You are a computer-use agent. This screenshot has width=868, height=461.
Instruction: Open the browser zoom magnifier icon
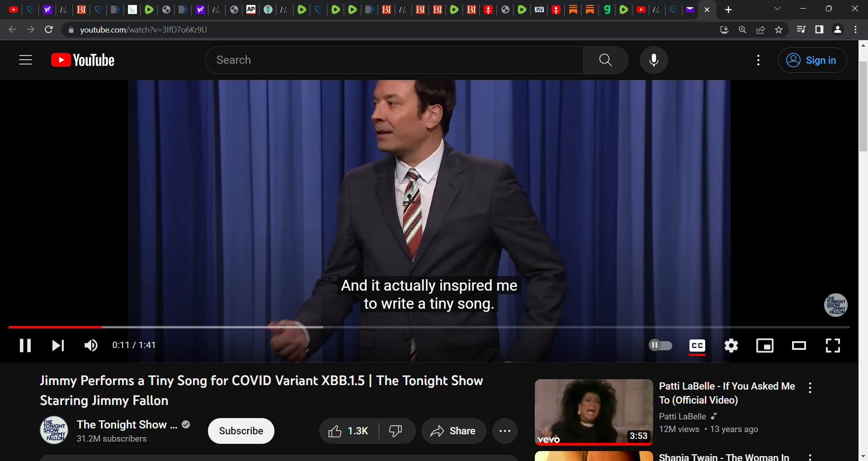point(742,30)
